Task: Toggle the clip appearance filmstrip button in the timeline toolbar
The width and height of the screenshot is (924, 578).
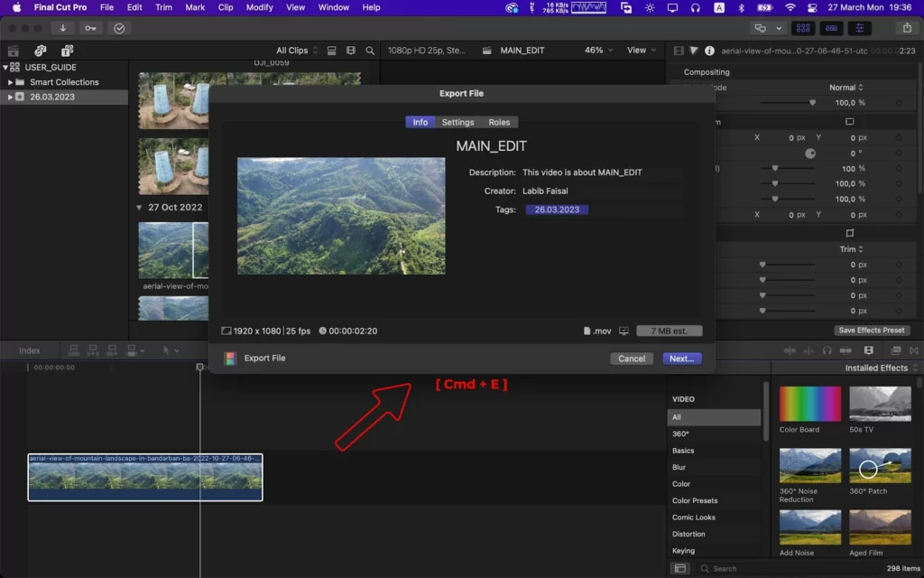Action: point(869,350)
